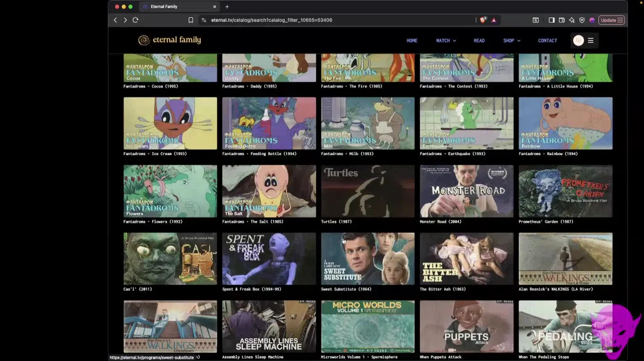Toggle the browser sidebar panel
Image resolution: width=644 pixels, height=361 pixels.
point(552,20)
